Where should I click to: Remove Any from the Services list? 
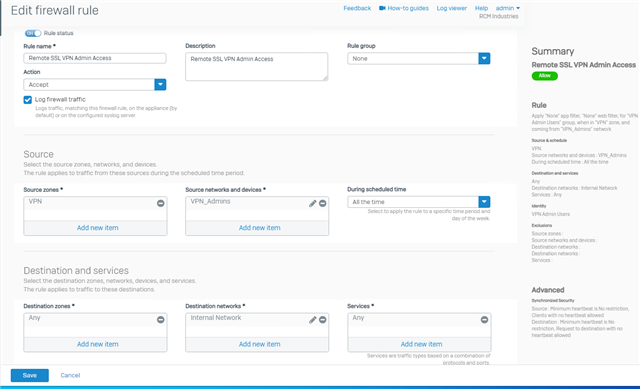click(484, 320)
